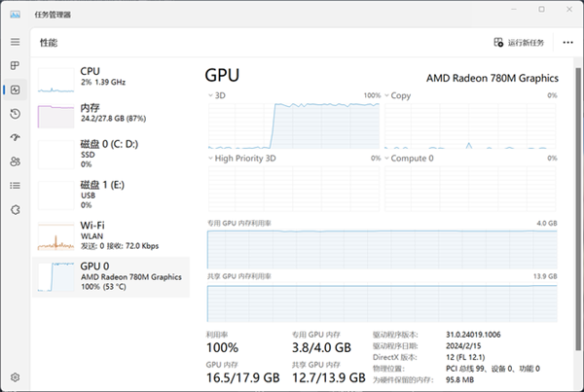Image resolution: width=584 pixels, height=392 pixels.
Task: Select 内存 in the performance list
Action: point(112,113)
